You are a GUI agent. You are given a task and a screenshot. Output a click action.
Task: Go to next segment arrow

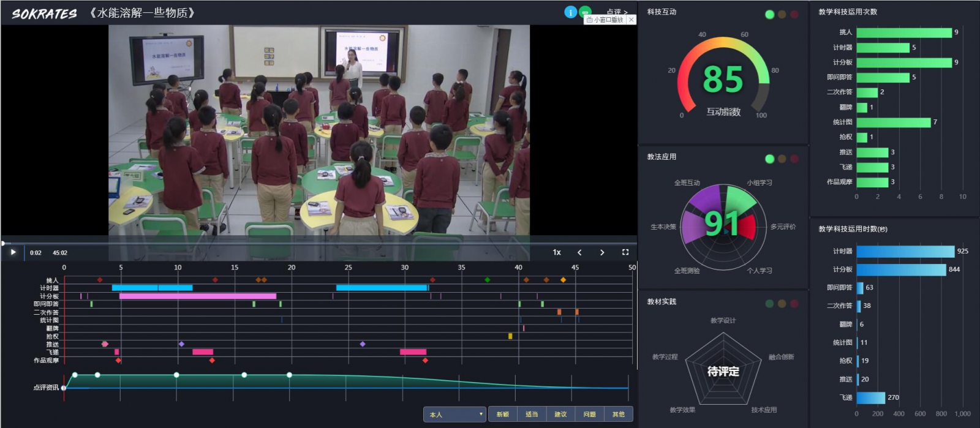pos(602,252)
